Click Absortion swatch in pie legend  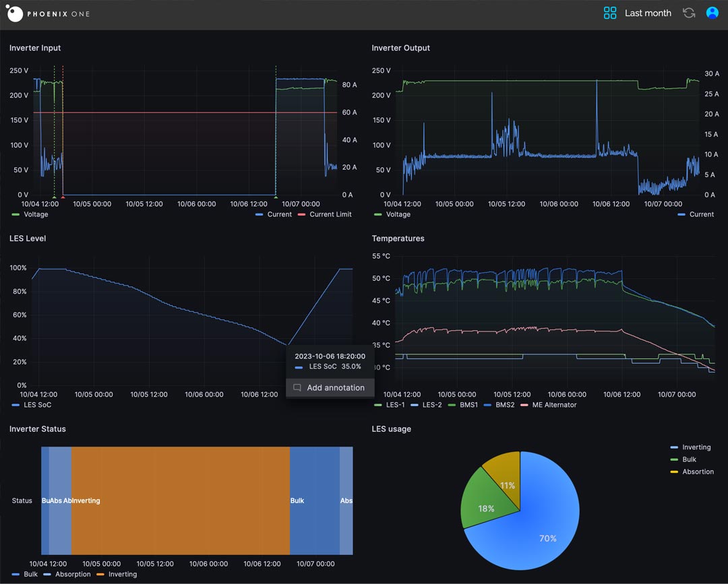click(674, 472)
